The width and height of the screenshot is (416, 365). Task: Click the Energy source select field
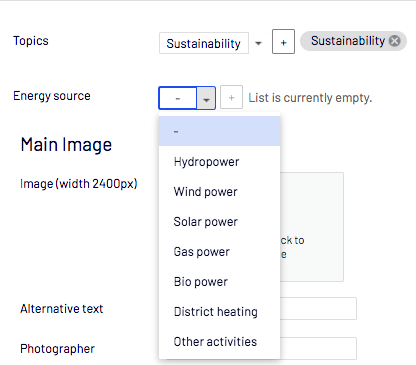coord(187,98)
